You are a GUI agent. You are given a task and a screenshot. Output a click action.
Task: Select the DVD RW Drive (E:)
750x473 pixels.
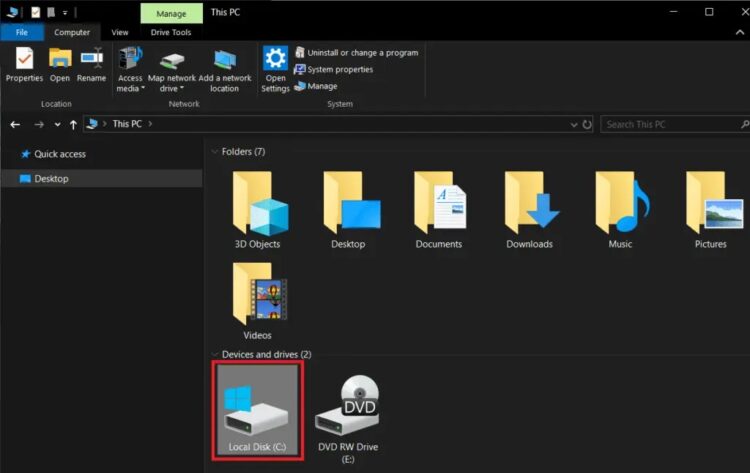coord(348,418)
